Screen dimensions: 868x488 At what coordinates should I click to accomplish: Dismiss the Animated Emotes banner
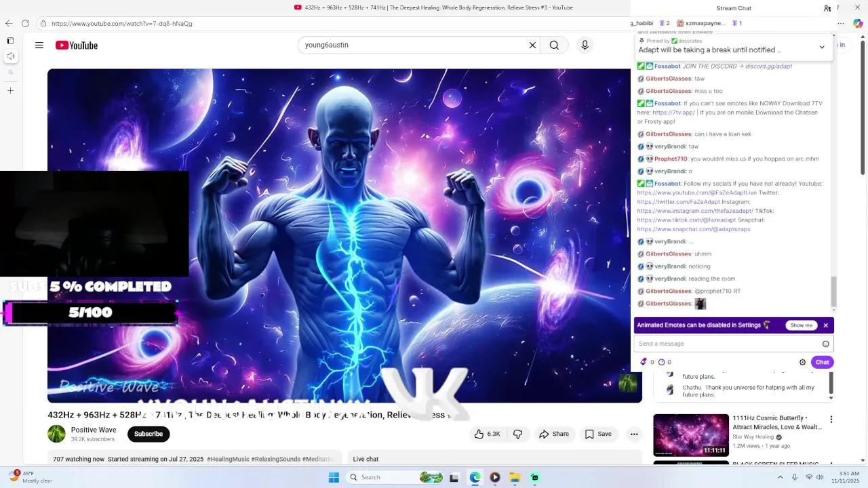pyautogui.click(x=825, y=325)
